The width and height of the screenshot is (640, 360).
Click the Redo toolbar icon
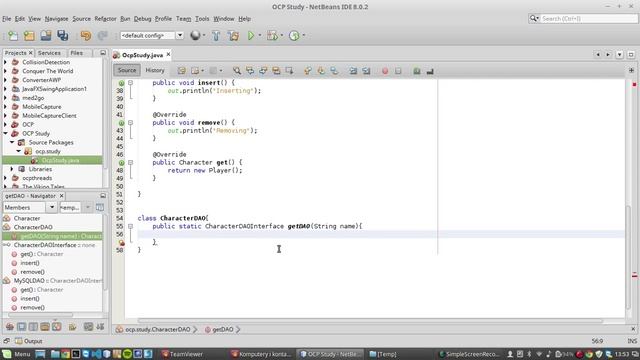(102, 36)
